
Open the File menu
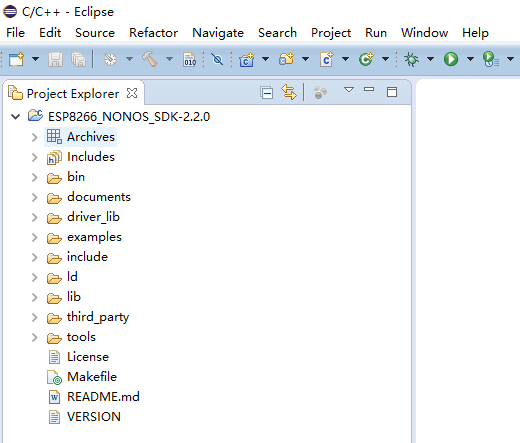[x=15, y=33]
